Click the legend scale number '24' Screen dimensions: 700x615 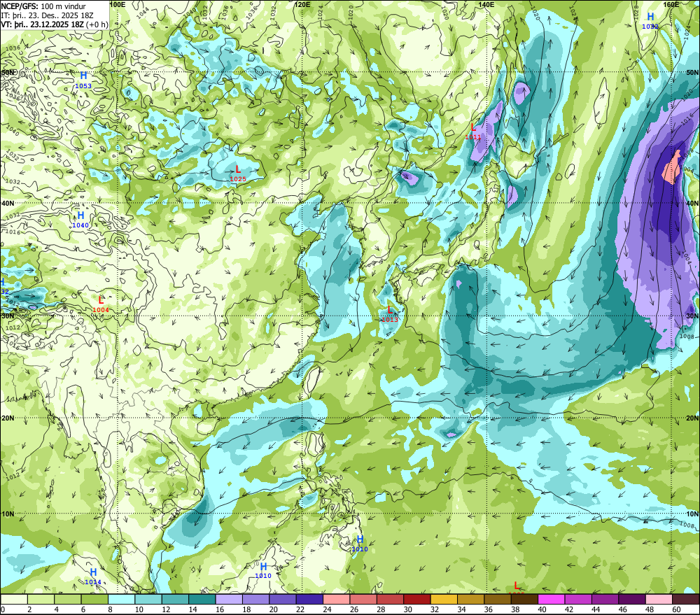(327, 609)
